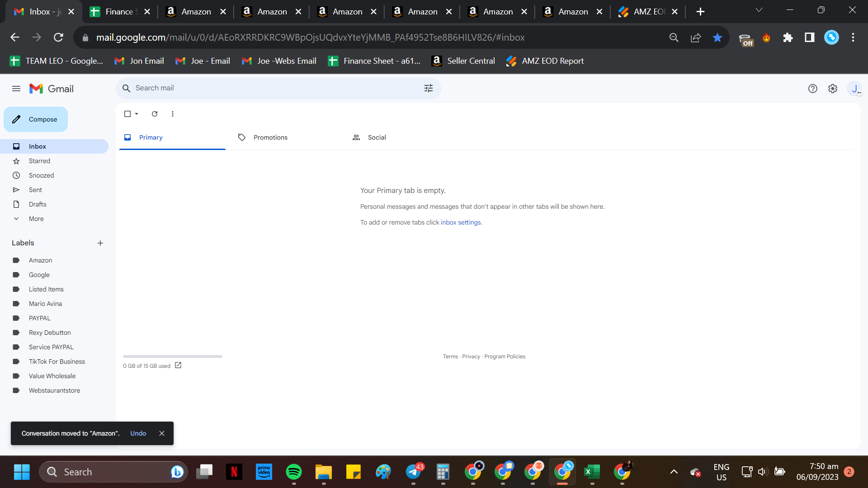
Task: Click the storage usage progress bar
Action: pos(173,357)
